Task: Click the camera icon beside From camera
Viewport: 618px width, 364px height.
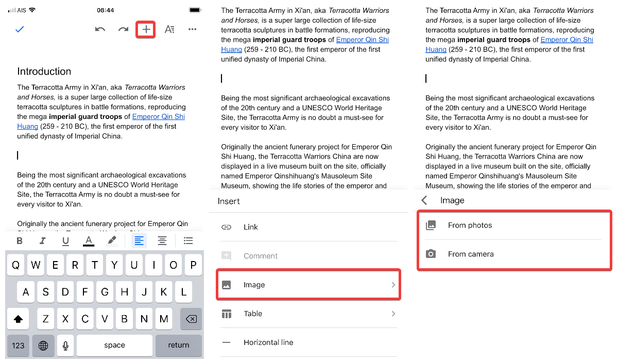Action: pyautogui.click(x=431, y=254)
